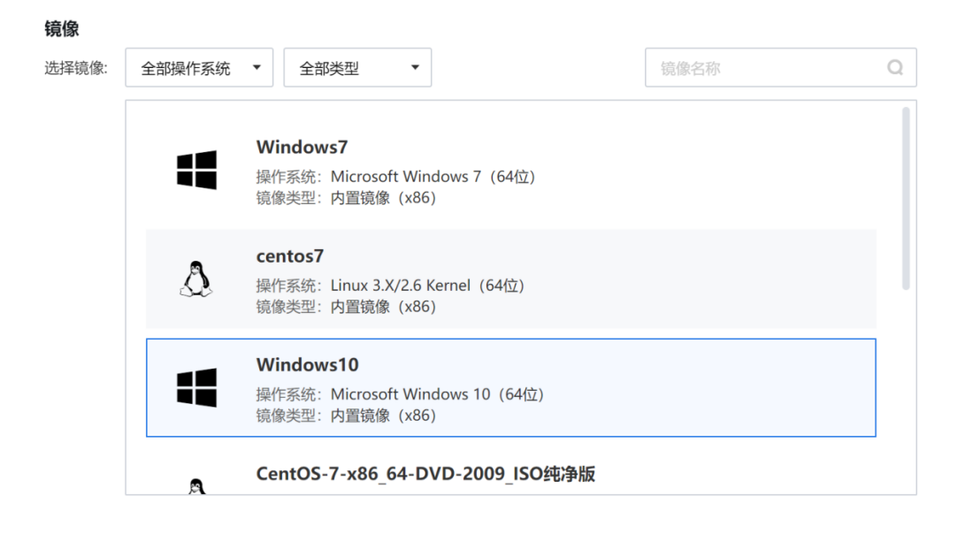This screenshot has height=534, width=980.
Task: Click the search magnifier icon
Action: tap(895, 67)
